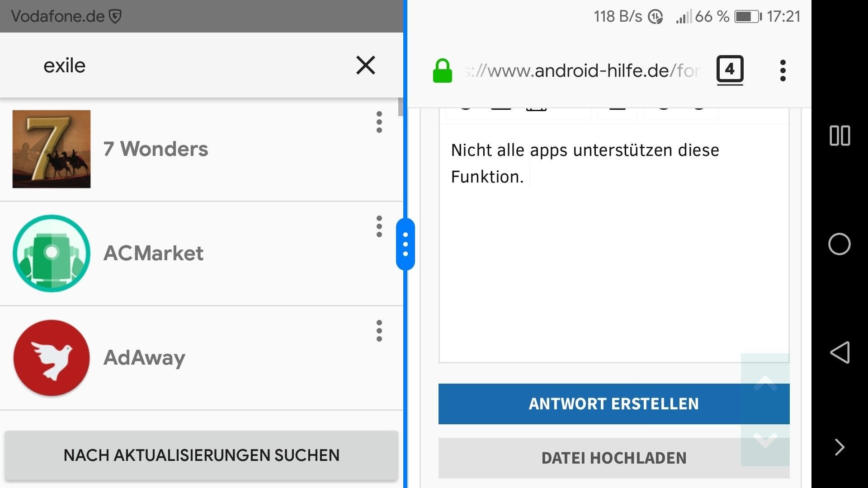Open overflow menu for ACMarket
The height and width of the screenshot is (488, 868).
tap(379, 226)
